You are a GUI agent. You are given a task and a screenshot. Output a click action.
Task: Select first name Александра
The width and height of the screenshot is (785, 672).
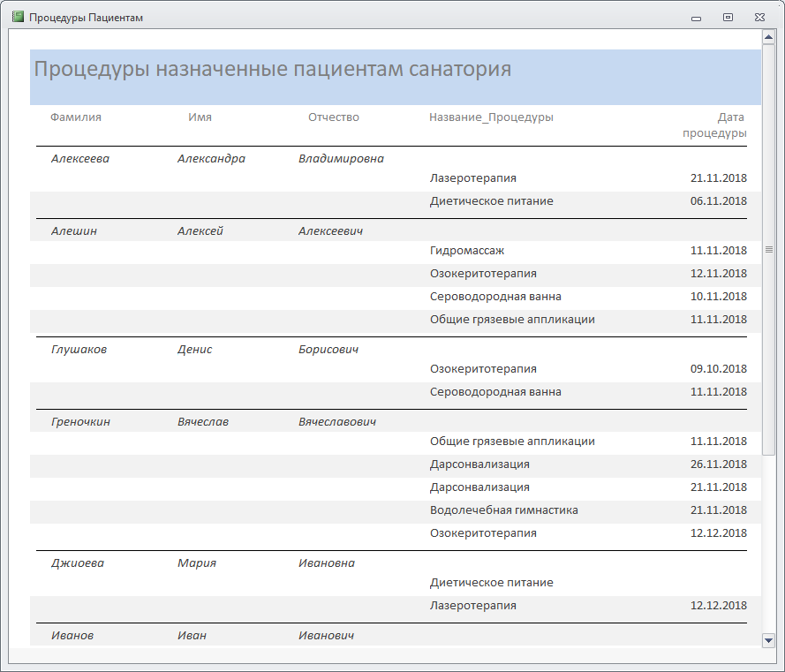click(211, 159)
